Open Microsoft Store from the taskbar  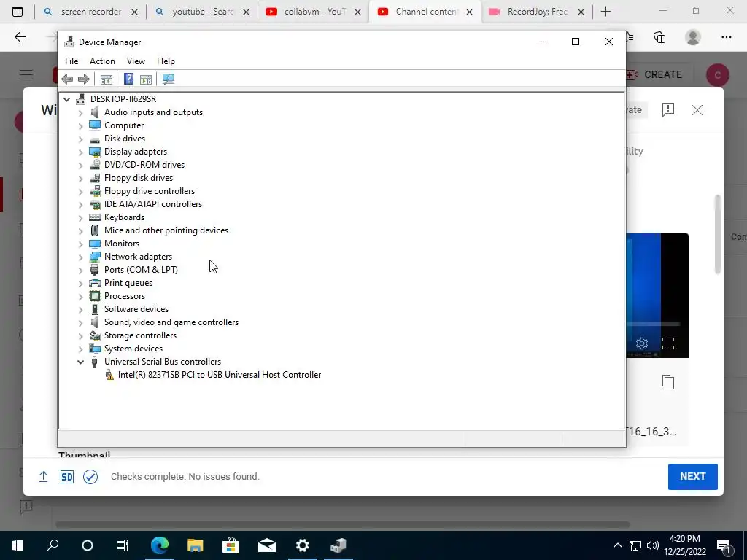(231, 545)
